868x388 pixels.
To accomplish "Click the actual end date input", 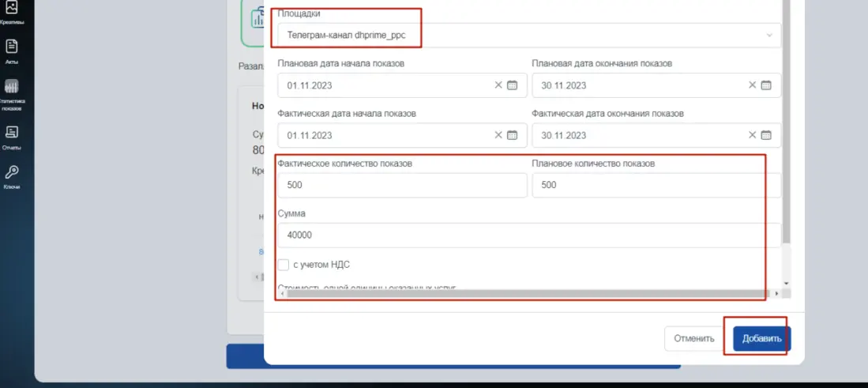I will (656, 135).
